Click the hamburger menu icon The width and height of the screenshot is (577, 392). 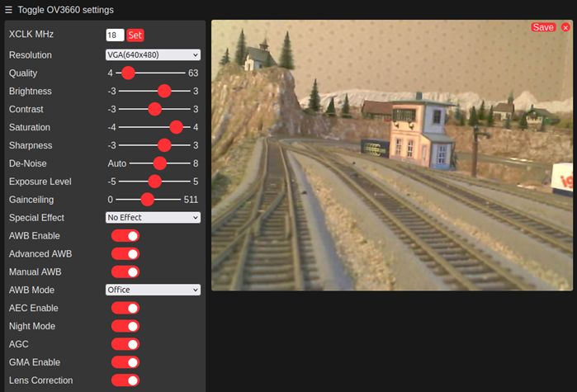(8, 10)
